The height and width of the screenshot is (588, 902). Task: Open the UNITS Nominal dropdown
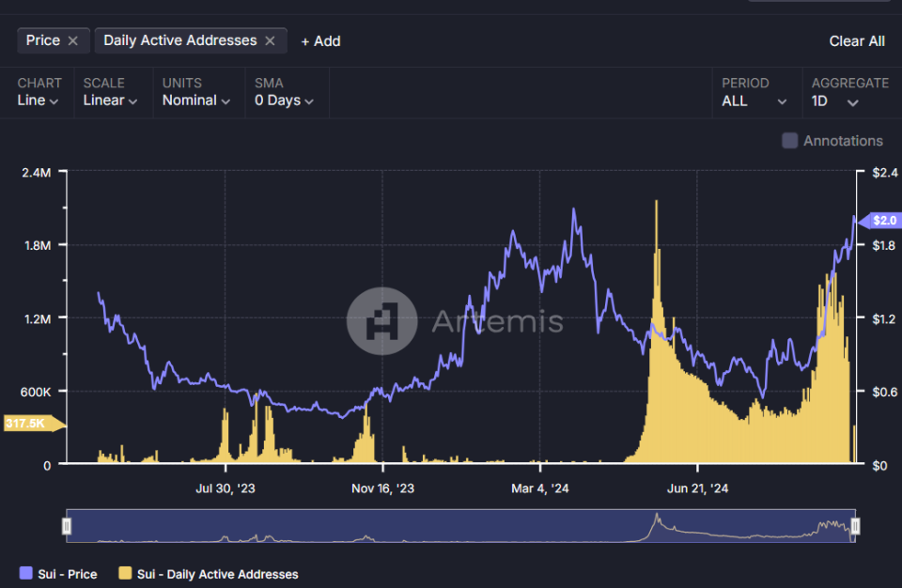tap(196, 101)
